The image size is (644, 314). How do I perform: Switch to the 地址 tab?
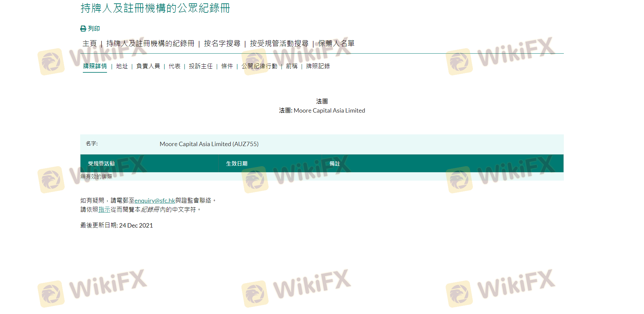(122, 66)
